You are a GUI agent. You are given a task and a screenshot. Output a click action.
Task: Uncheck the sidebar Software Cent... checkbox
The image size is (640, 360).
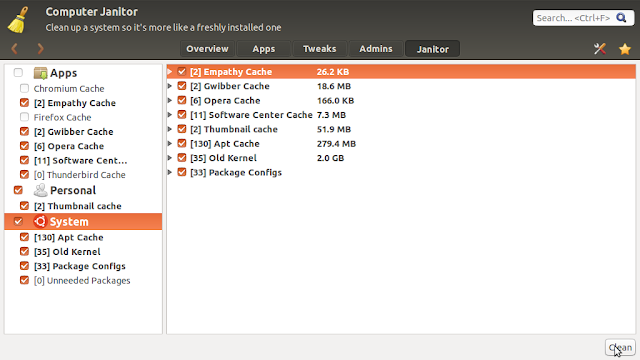click(x=24, y=160)
